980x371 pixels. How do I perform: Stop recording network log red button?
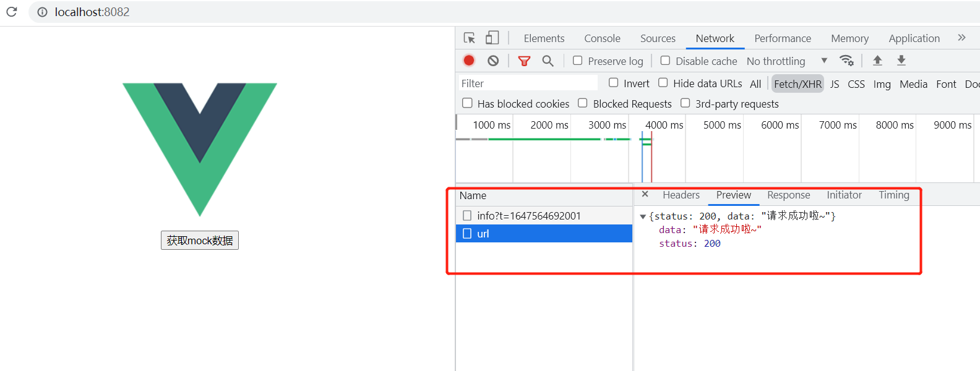coord(469,61)
